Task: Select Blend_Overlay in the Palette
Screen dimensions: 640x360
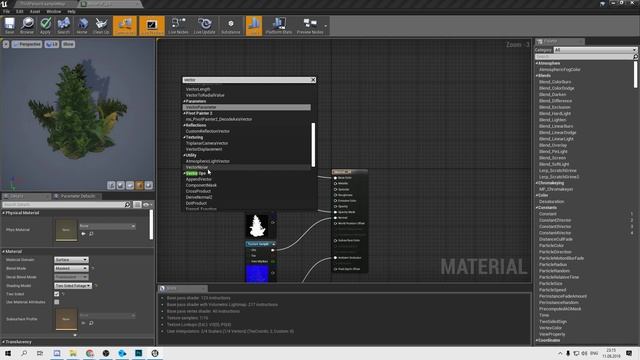Action: click(x=553, y=145)
